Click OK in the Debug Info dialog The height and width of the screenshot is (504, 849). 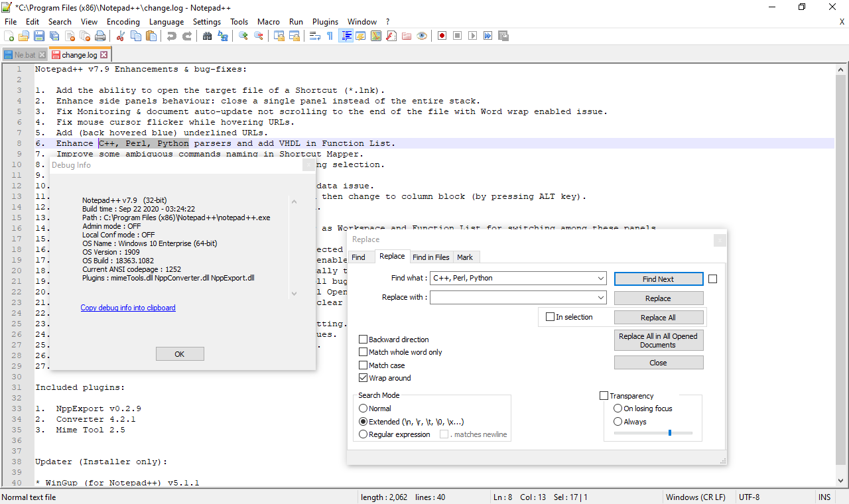180,354
